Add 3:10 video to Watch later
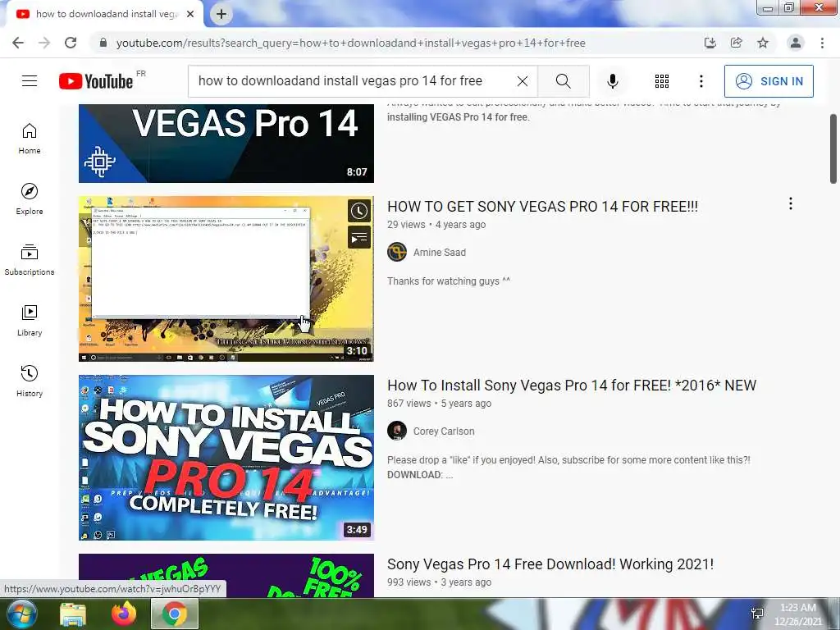 pos(359,211)
